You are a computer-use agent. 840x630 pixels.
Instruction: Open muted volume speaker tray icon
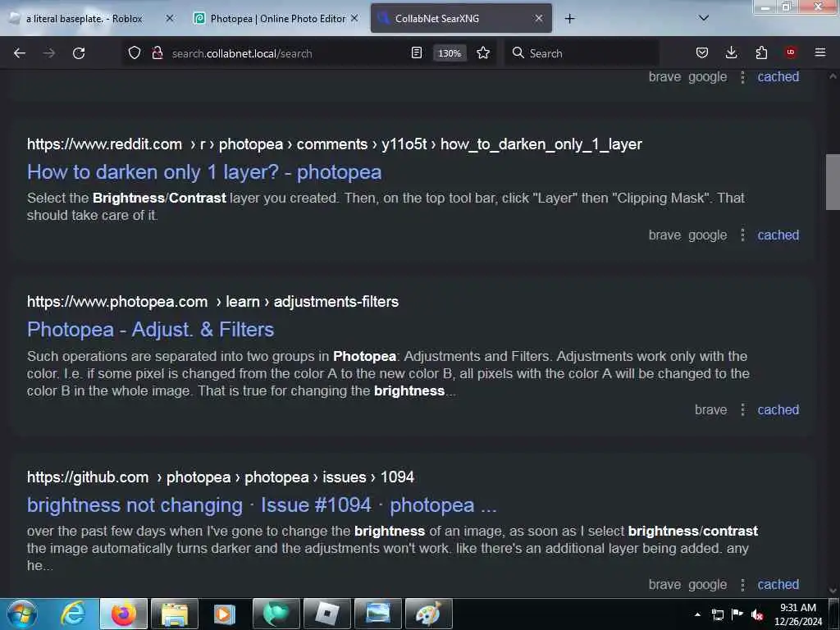click(x=757, y=614)
